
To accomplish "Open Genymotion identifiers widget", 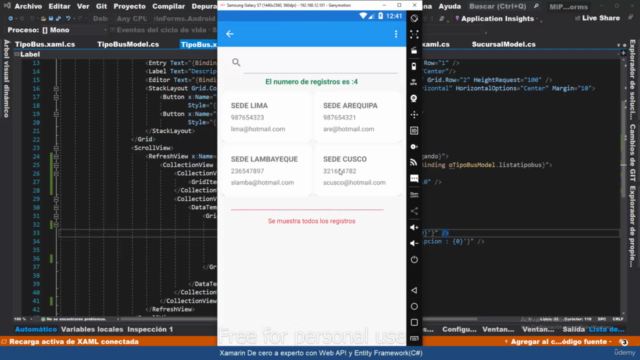I will click(x=414, y=131).
